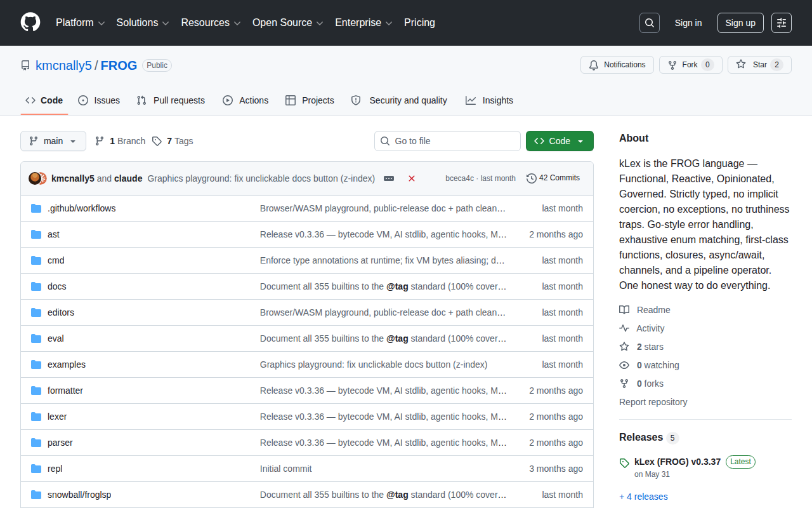Click the Sign up button
The width and height of the screenshot is (812, 508).
pyautogui.click(x=740, y=23)
